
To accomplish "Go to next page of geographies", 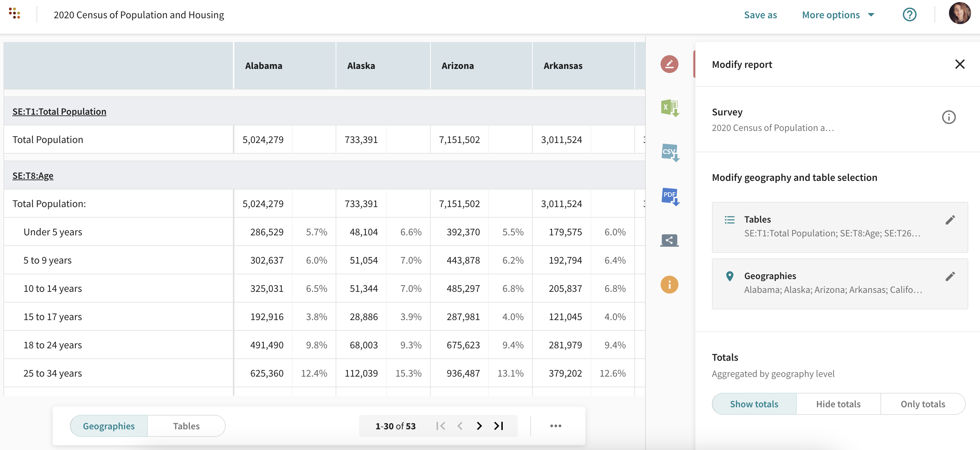I will point(479,426).
